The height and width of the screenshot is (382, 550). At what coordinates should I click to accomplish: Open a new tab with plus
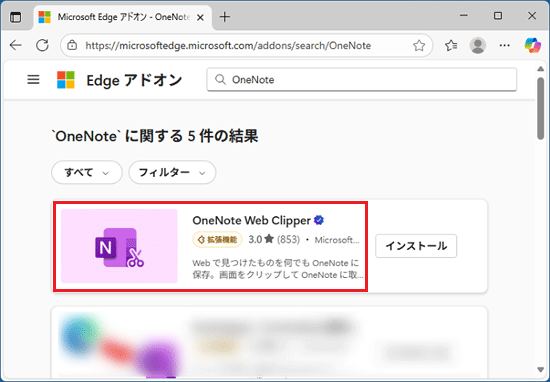pos(224,17)
